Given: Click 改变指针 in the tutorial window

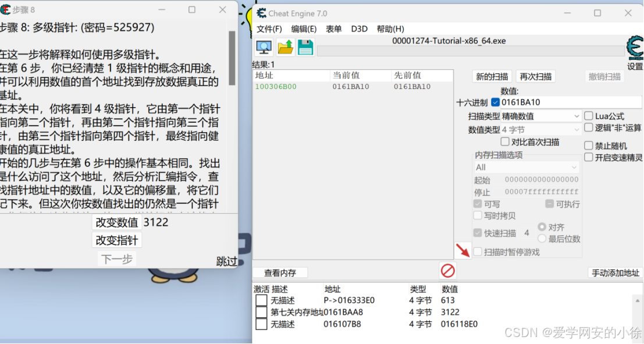Looking at the screenshot, I should click(x=117, y=240).
